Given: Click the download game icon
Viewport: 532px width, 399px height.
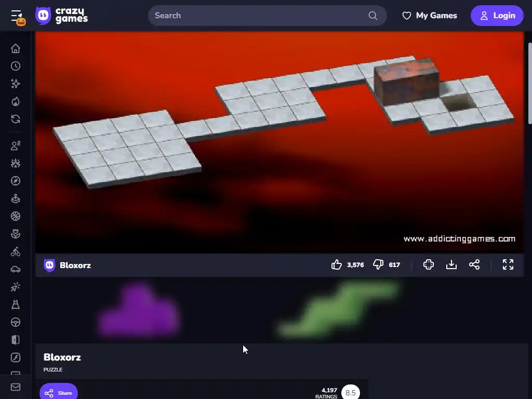Looking at the screenshot, I should [x=451, y=264].
